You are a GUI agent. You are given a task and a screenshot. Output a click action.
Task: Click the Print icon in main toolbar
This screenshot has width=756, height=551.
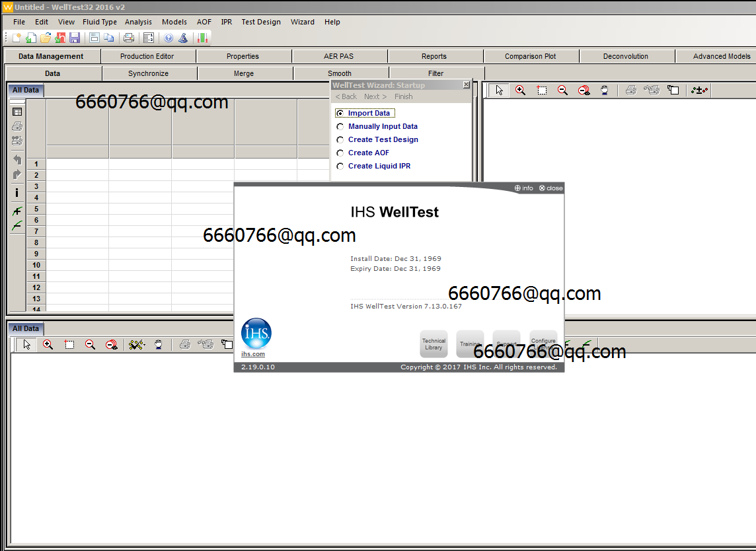[x=129, y=38]
